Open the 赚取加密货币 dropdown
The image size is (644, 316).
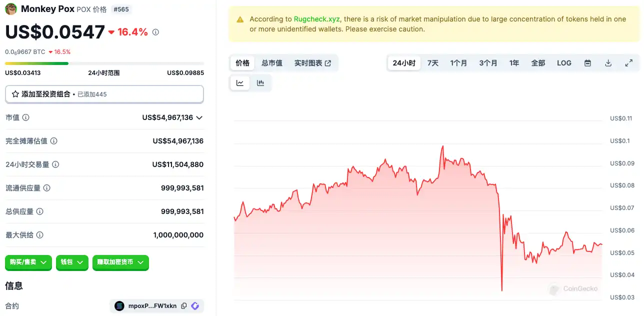click(x=120, y=262)
